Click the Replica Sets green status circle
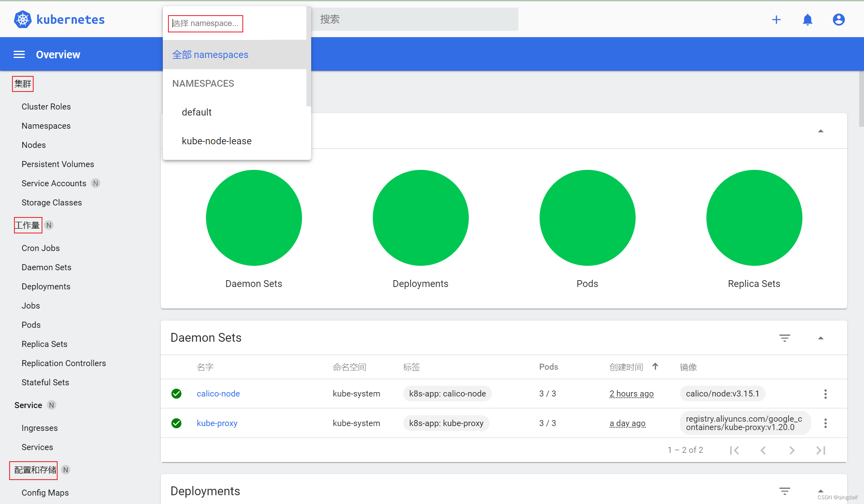This screenshot has width=864, height=504. point(754,218)
